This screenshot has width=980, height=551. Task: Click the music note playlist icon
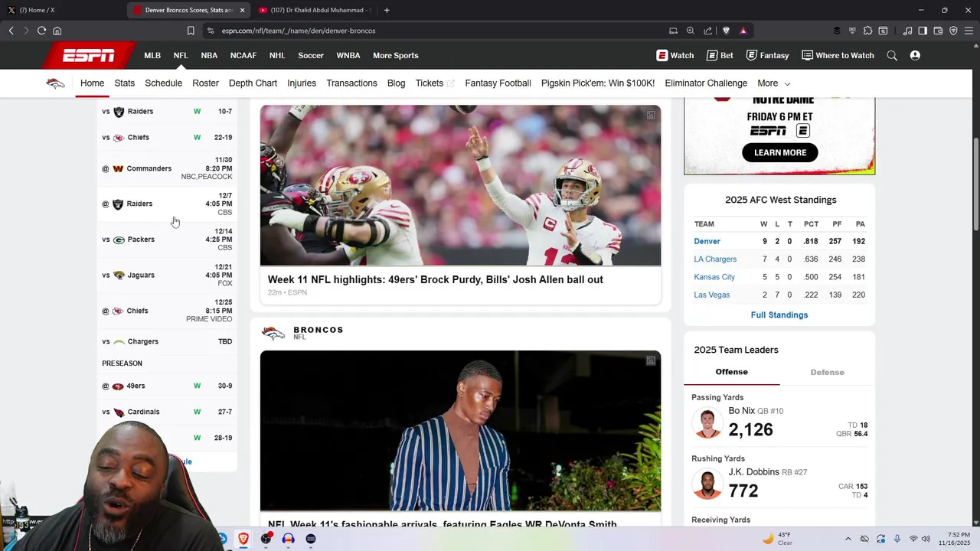coord(907,31)
